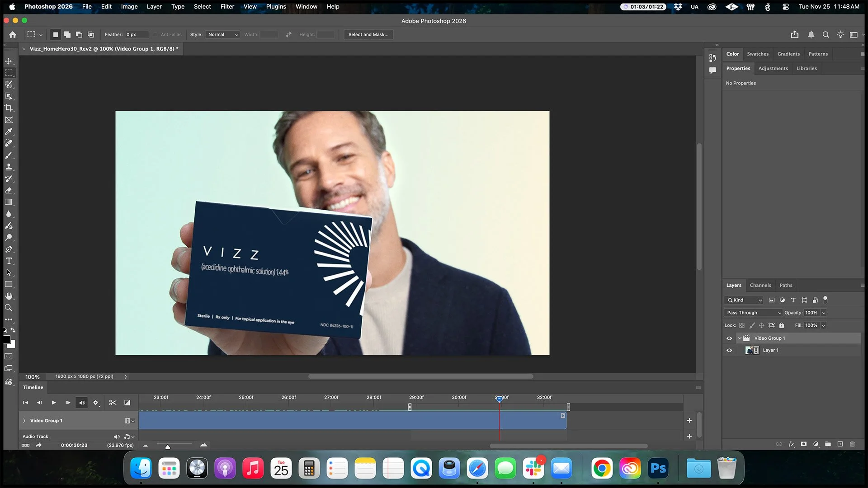Hide the Layer 1 visibility eye
868x488 pixels.
pos(729,350)
